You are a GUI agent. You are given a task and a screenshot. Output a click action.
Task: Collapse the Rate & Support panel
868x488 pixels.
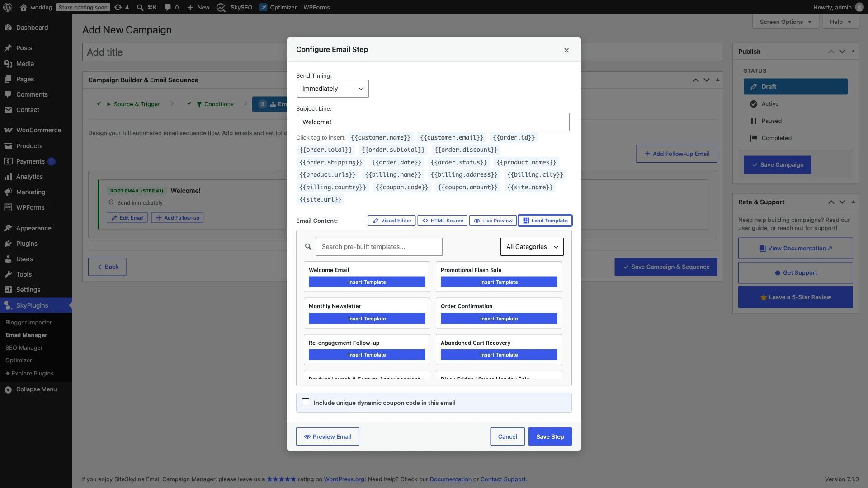pos(853,202)
